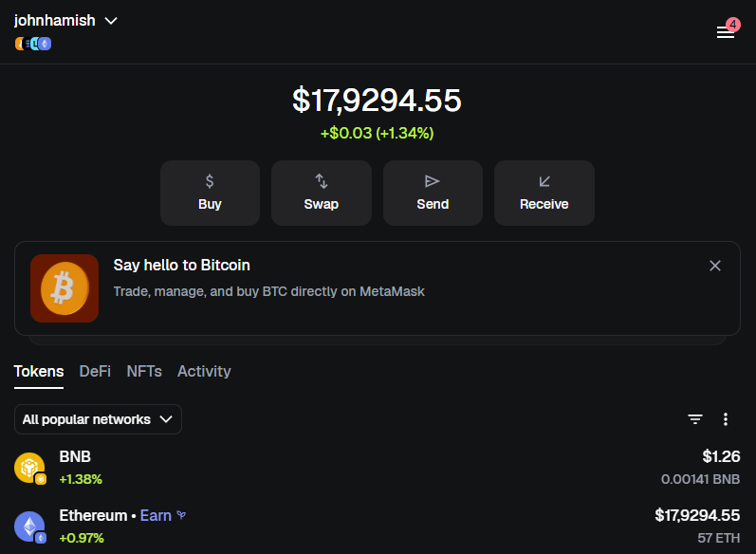The height and width of the screenshot is (554, 756).
Task: Click the Ethereum token logo
Action: click(30, 526)
